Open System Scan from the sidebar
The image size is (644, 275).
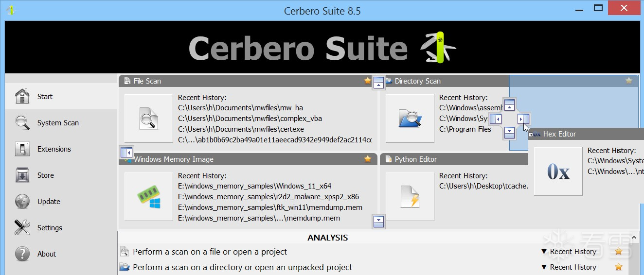[61, 122]
